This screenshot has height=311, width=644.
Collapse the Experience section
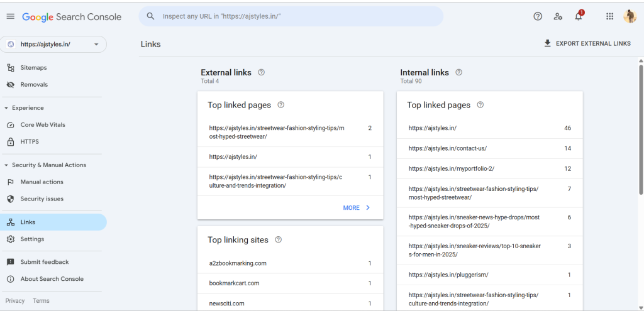[6, 108]
